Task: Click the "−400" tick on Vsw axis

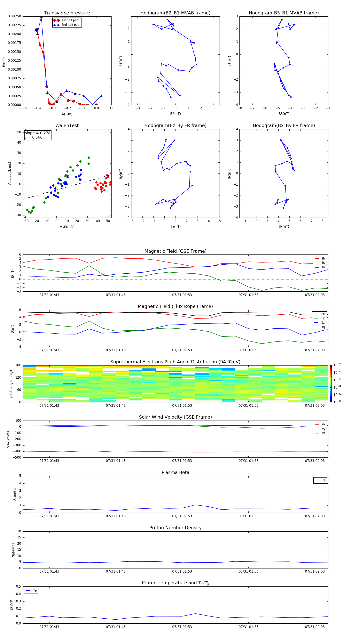Action: (17, 452)
